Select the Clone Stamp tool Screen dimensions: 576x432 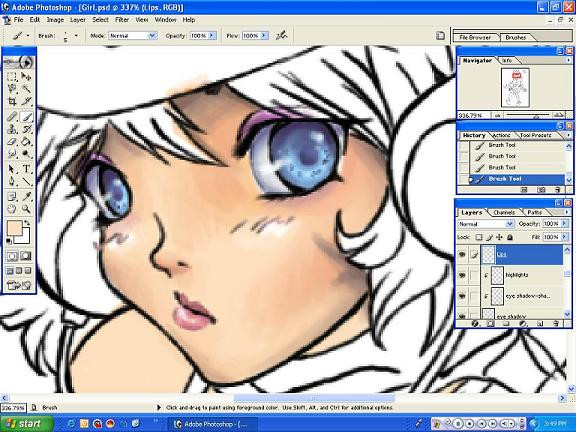(x=12, y=129)
